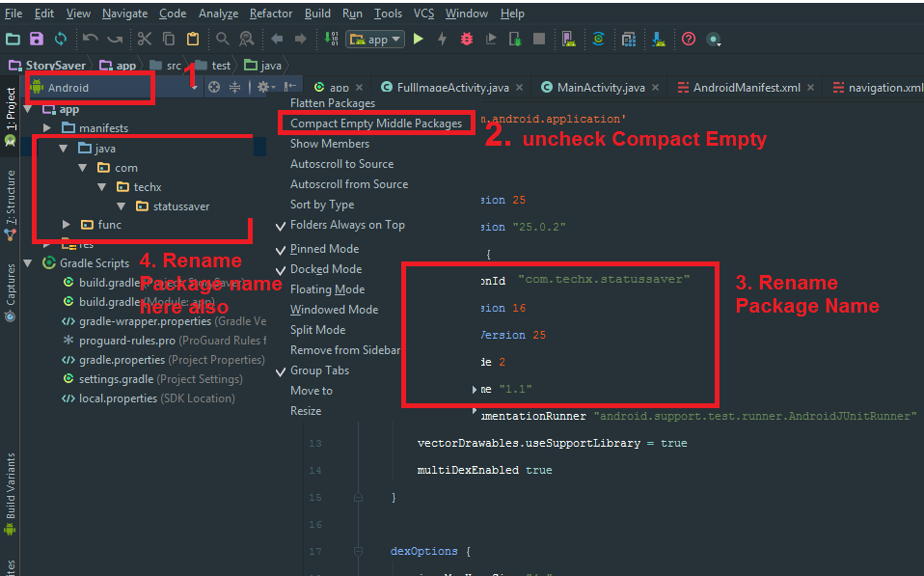924x576 pixels.
Task: Collapse the statussaver package node
Action: [x=120, y=206]
